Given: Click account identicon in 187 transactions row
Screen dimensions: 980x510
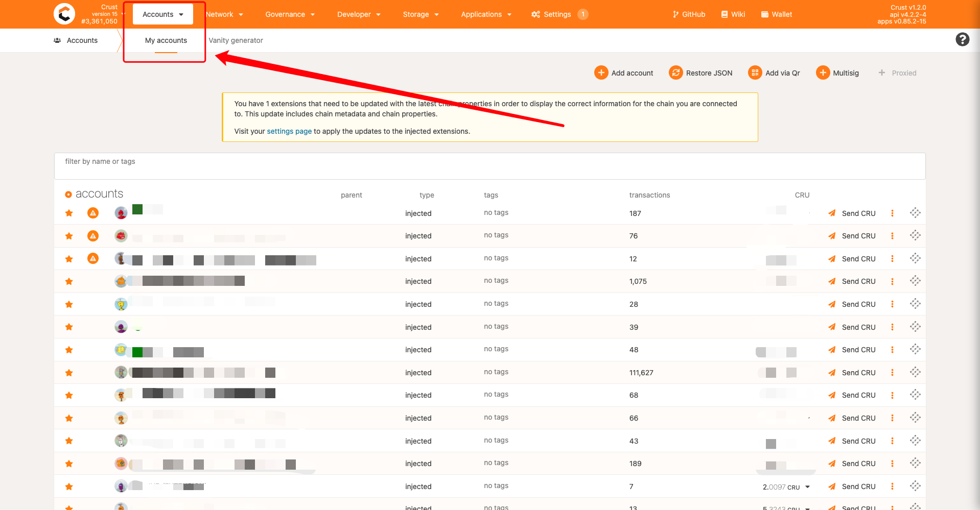Looking at the screenshot, I should [121, 213].
